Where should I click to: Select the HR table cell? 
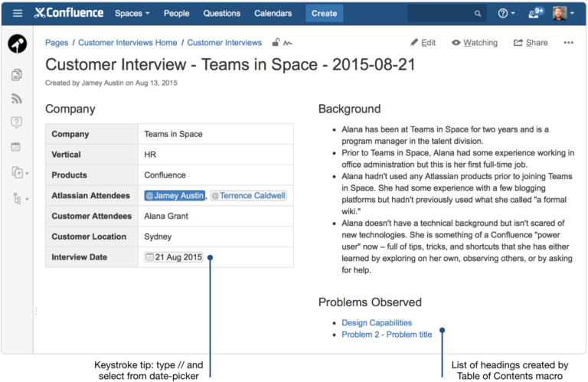point(216,155)
